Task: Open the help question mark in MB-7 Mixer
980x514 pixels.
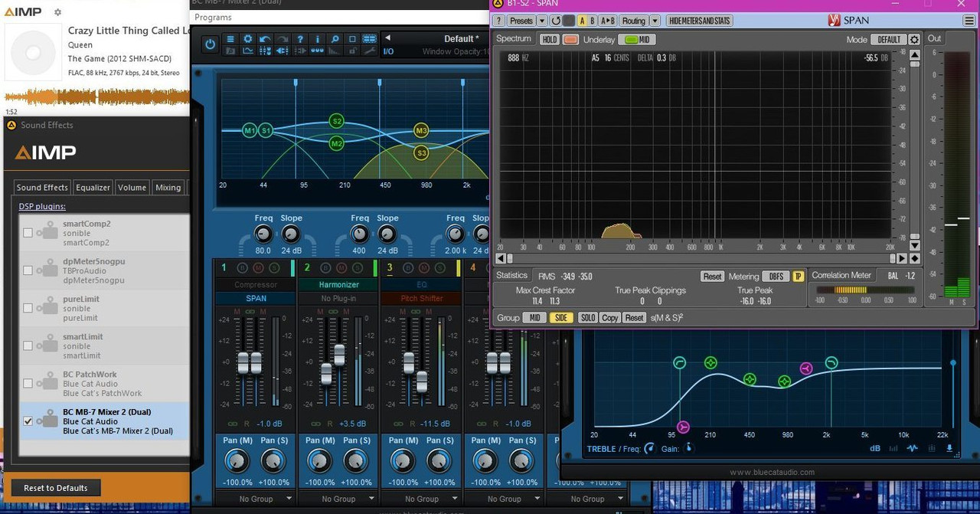Action: coord(300,39)
